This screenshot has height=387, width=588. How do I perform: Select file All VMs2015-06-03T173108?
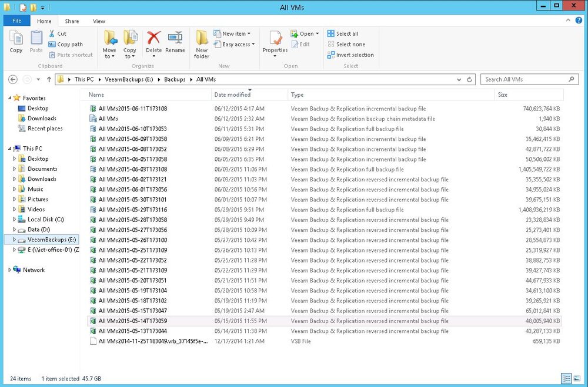(325, 169)
